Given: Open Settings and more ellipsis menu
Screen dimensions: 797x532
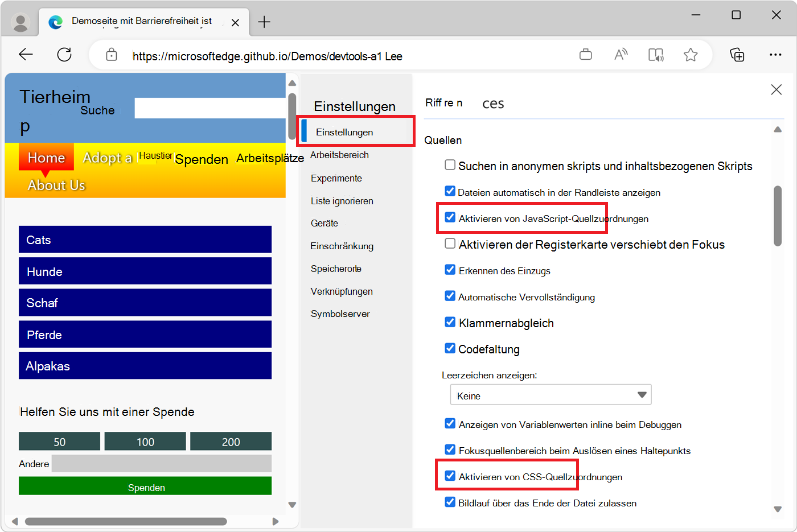Looking at the screenshot, I should (776, 54).
